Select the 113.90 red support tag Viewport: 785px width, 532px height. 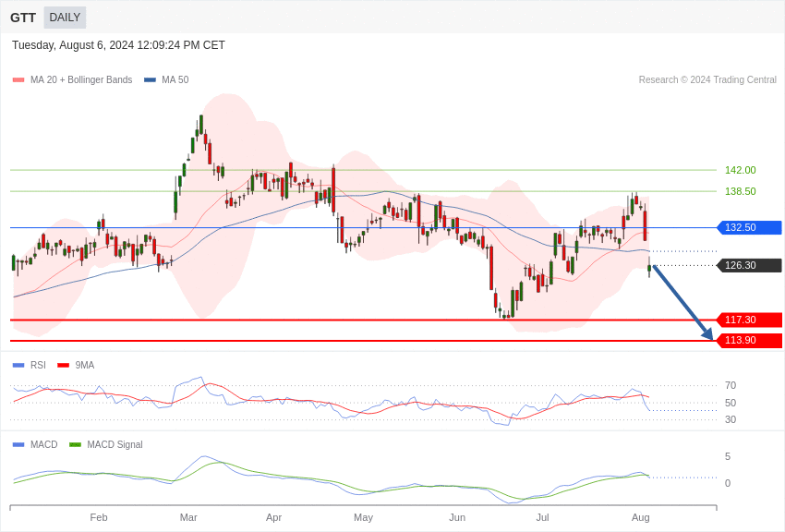pyautogui.click(x=750, y=340)
